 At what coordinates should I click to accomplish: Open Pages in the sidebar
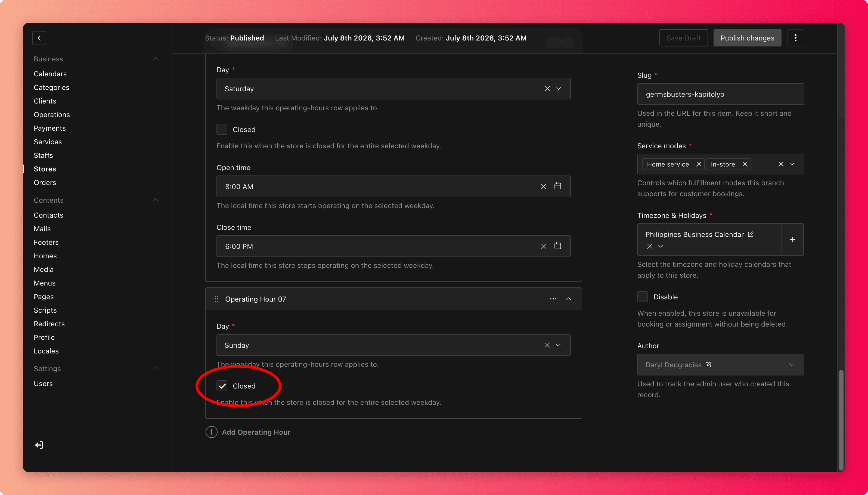click(44, 297)
